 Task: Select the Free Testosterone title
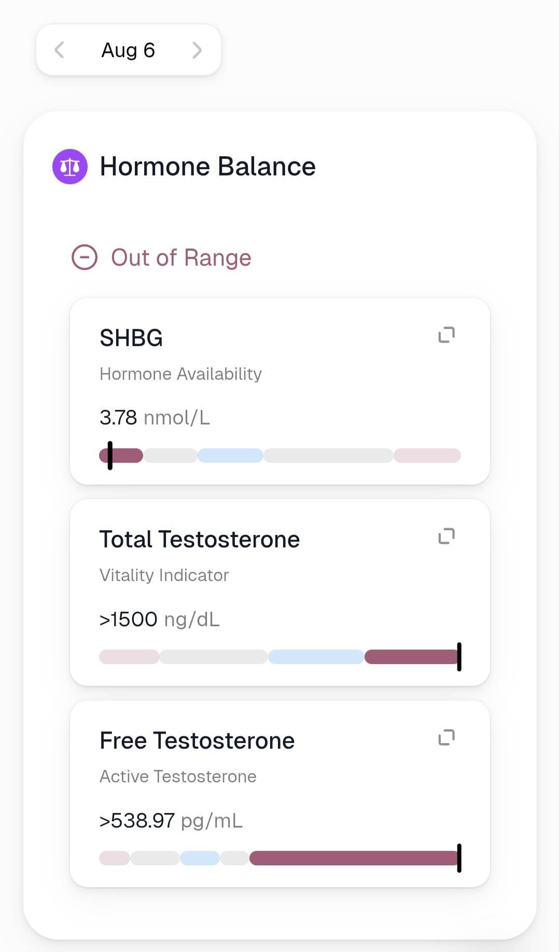[197, 741]
